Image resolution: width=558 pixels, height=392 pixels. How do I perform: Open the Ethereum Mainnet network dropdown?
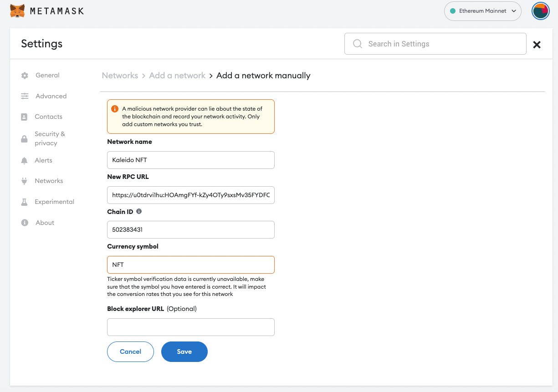(x=482, y=11)
